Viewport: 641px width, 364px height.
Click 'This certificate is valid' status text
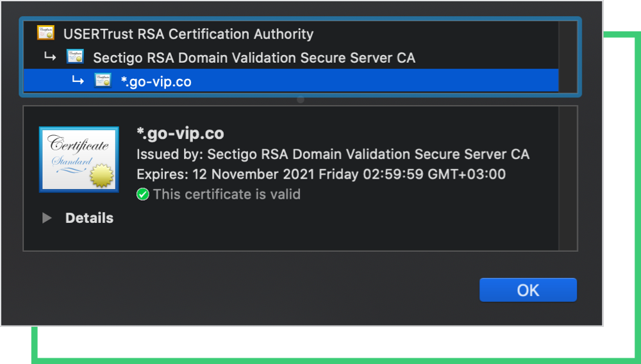(x=226, y=194)
